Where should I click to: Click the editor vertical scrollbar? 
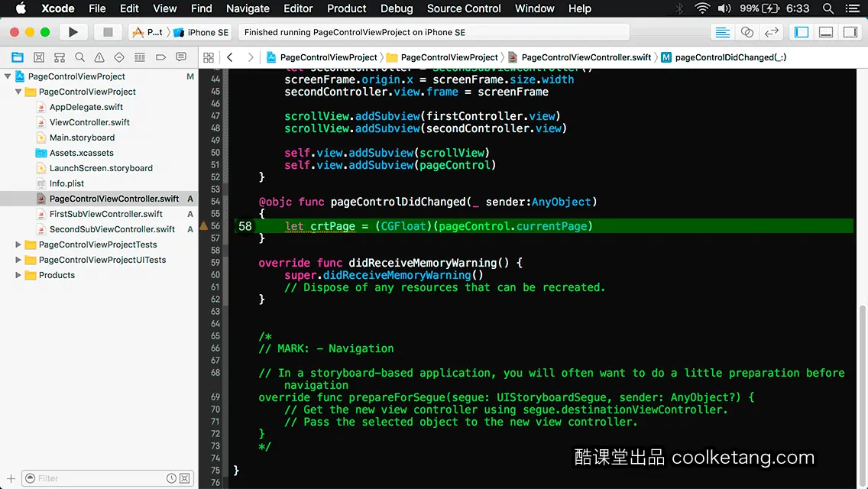863,396
